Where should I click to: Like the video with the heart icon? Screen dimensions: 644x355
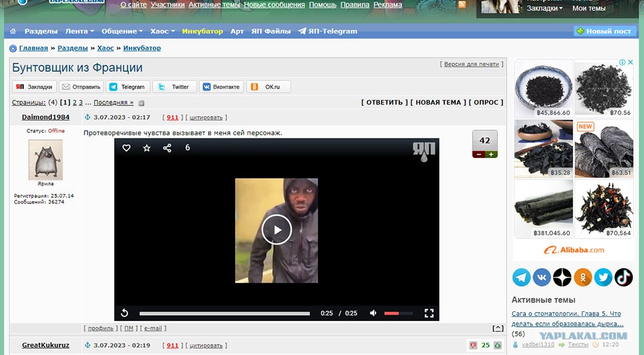click(x=126, y=148)
